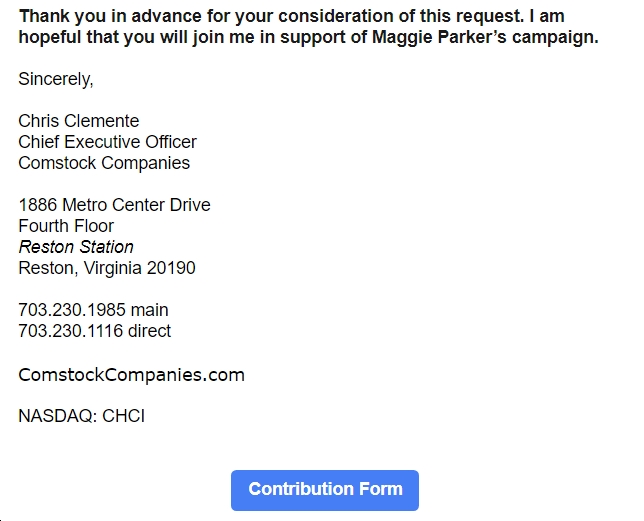644x521 pixels.
Task: Click the Reston, Virginia 20190 line
Action: 107,268
